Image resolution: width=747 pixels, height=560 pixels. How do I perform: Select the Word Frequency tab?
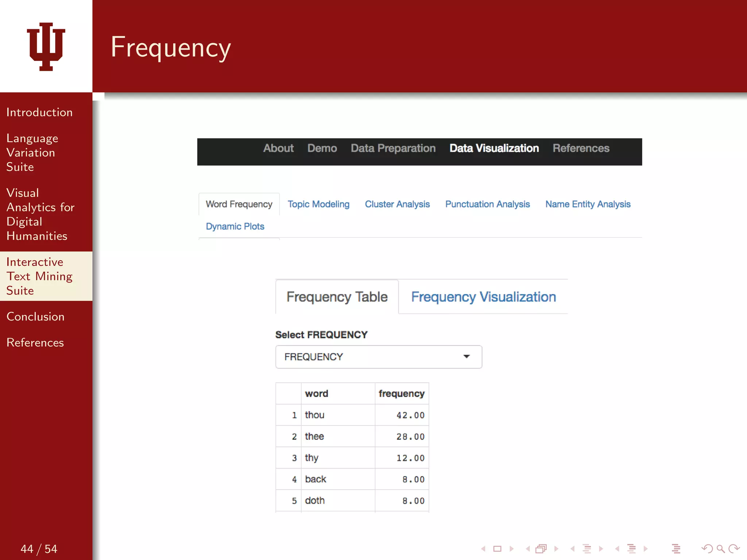(x=239, y=204)
